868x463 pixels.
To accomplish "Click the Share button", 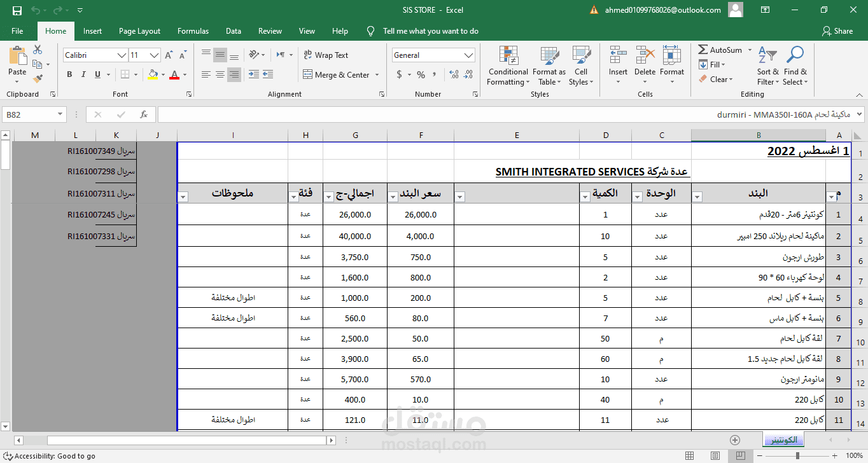I will pos(837,31).
